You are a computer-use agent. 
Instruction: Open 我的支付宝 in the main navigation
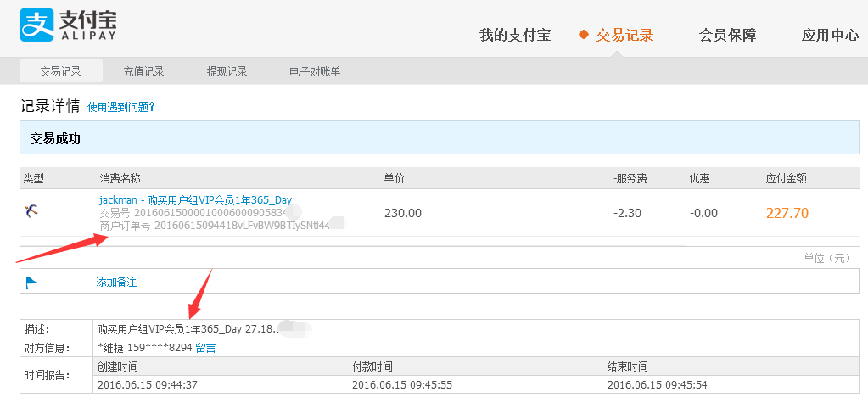pyautogui.click(x=515, y=35)
